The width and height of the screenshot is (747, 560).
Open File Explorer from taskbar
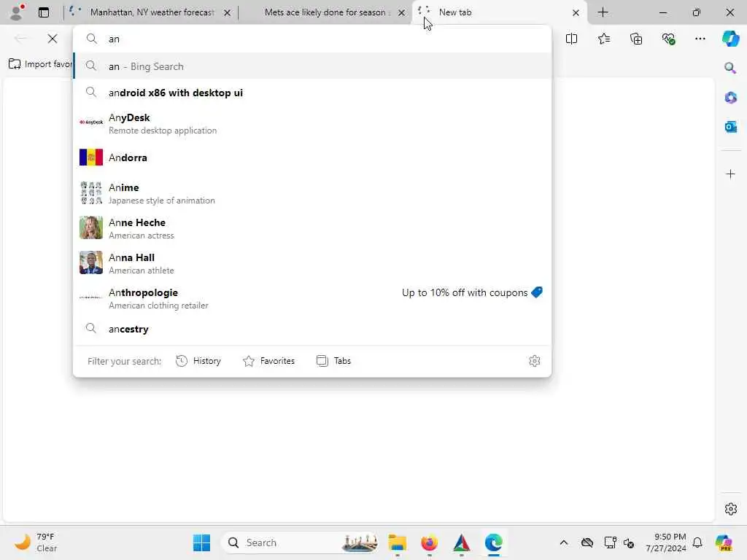pos(398,542)
